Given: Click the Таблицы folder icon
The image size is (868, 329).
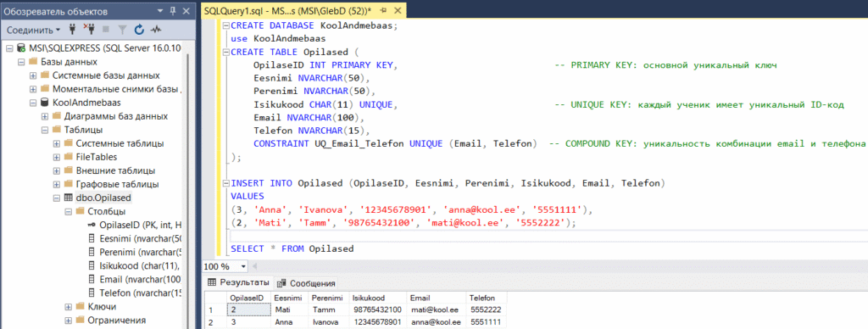Looking at the screenshot, I should pos(57,131).
